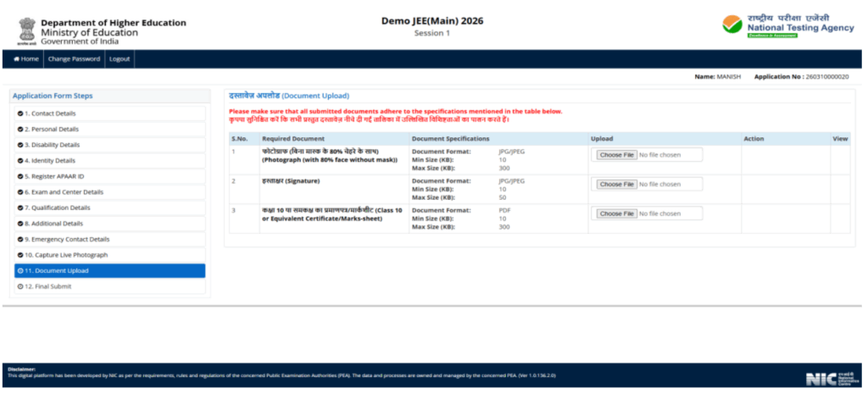The width and height of the screenshot is (868, 393).
Task: Select step 11. Document Upload
Action: point(109,271)
